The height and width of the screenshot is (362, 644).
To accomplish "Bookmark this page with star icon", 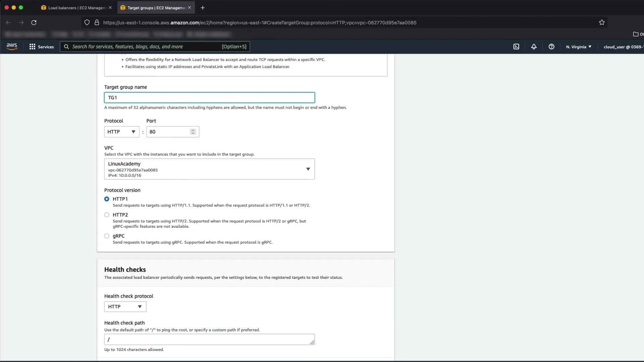I will (x=602, y=22).
